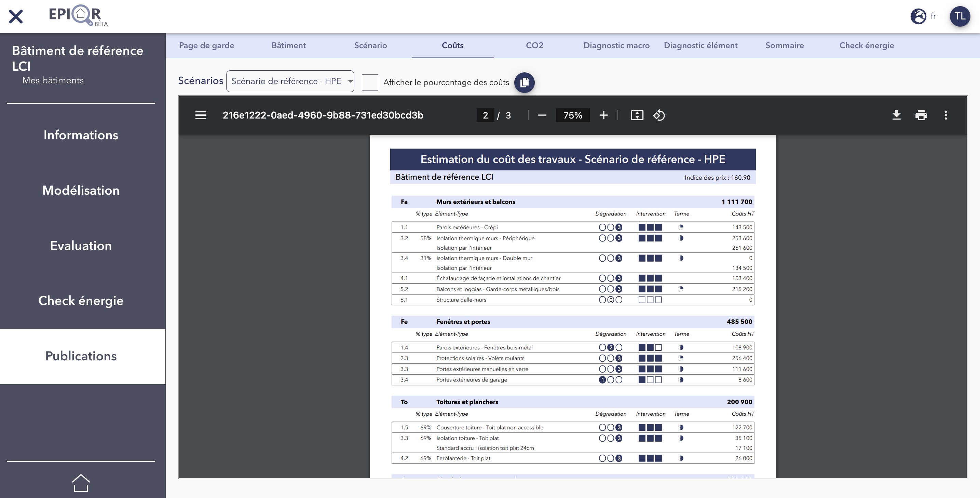Download the PDF document

pyautogui.click(x=896, y=115)
